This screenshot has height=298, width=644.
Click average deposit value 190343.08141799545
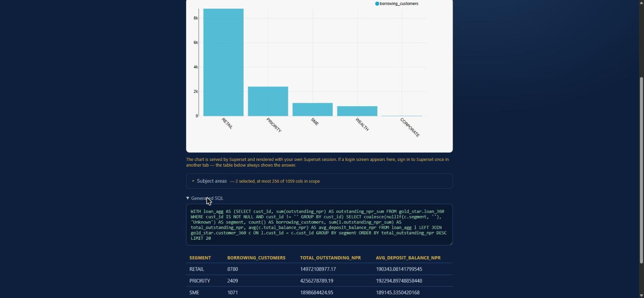point(399,269)
